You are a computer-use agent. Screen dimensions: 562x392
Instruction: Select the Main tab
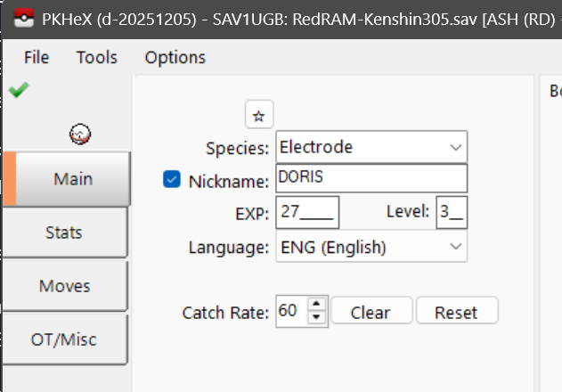point(71,178)
